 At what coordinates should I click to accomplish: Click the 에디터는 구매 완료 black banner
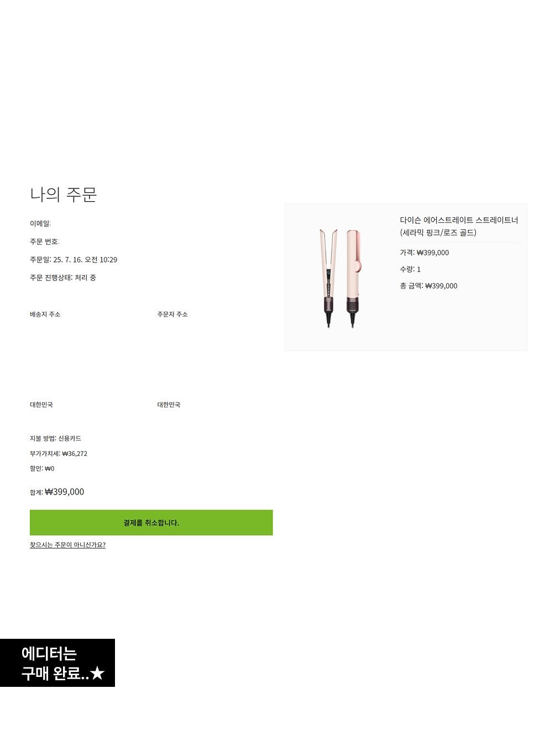tap(57, 663)
